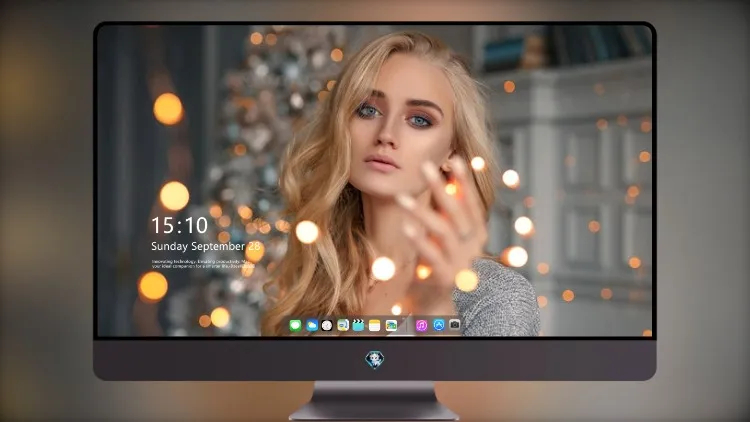Open the Camera app in dock

(454, 325)
